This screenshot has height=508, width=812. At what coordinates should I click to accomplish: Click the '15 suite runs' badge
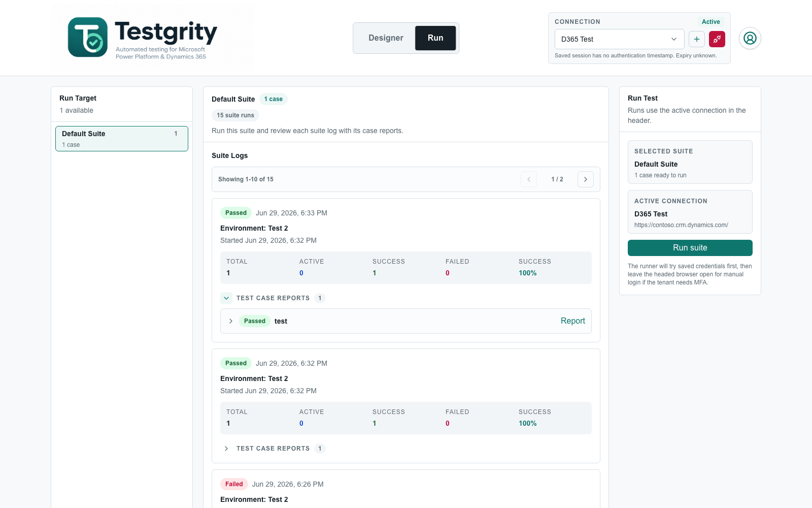(235, 115)
